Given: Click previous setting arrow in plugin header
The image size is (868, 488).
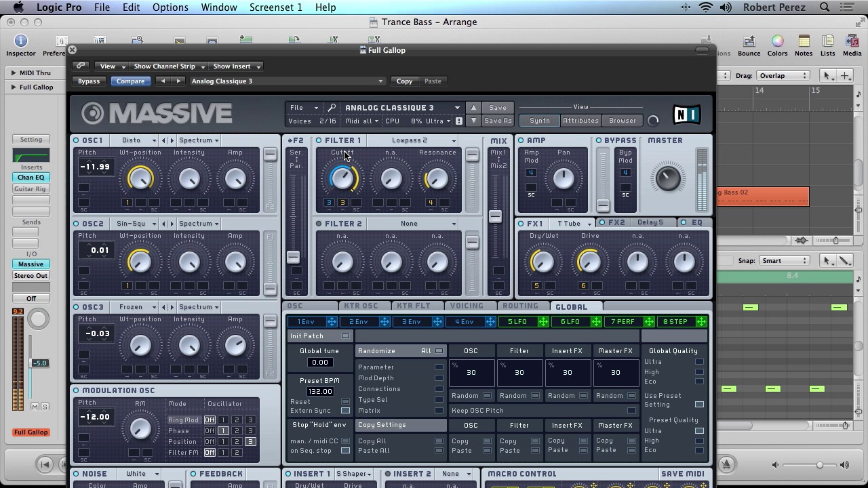Looking at the screenshot, I should (x=163, y=81).
